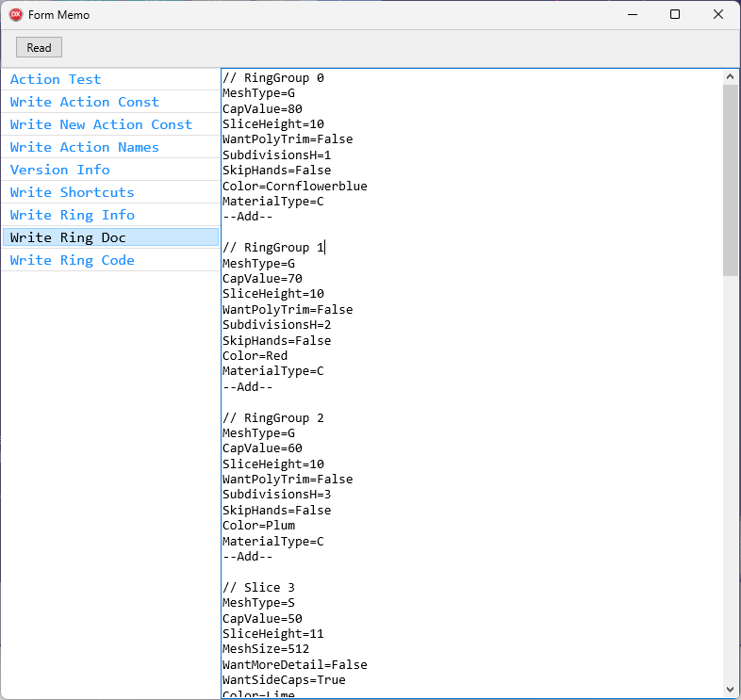Click the DX app icon in title bar
This screenshot has height=700, width=741.
tap(16, 15)
